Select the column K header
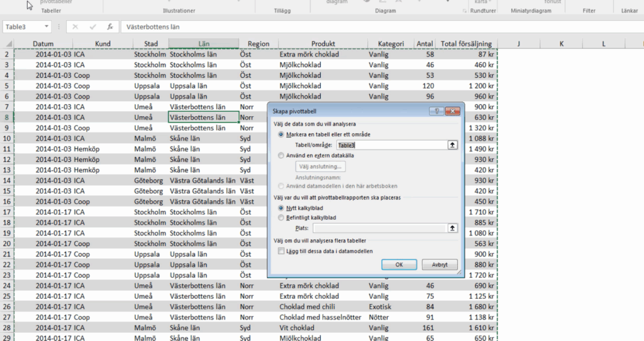This screenshot has width=644, height=341. 561,44
